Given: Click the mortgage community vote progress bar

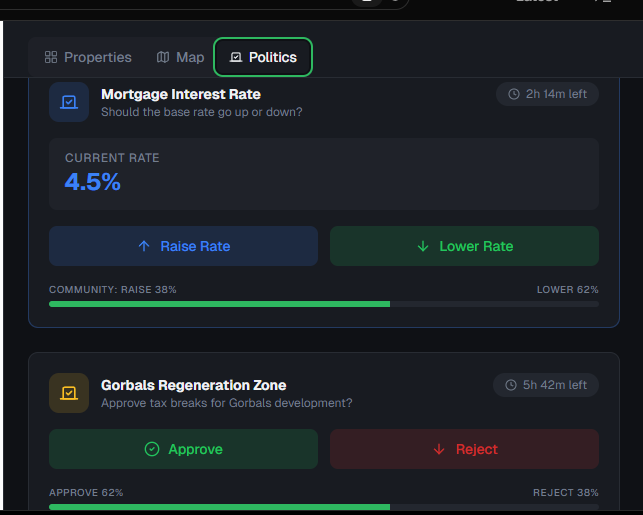Looking at the screenshot, I should [324, 304].
